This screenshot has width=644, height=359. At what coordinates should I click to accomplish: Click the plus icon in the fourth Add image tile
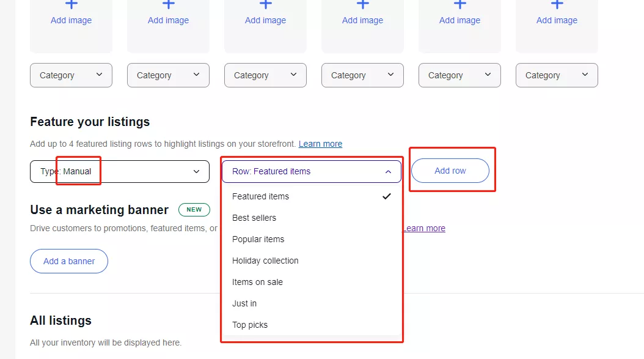pyautogui.click(x=363, y=4)
